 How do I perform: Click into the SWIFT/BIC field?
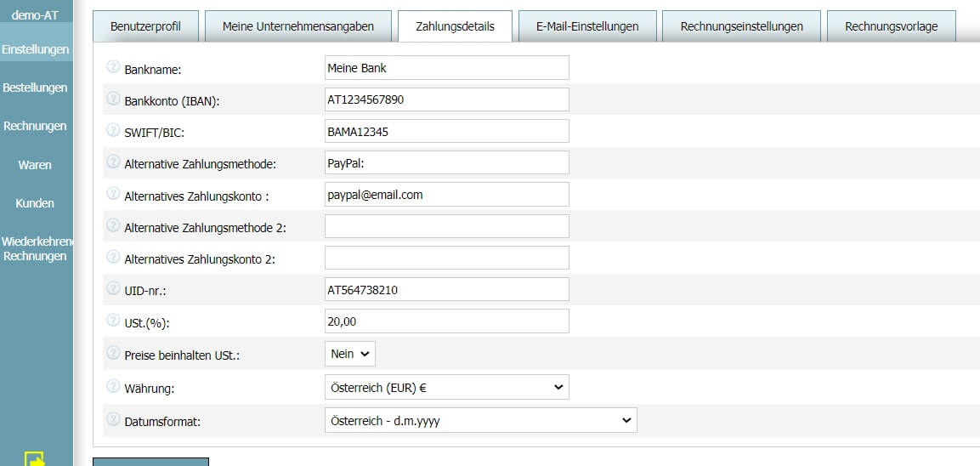[447, 131]
